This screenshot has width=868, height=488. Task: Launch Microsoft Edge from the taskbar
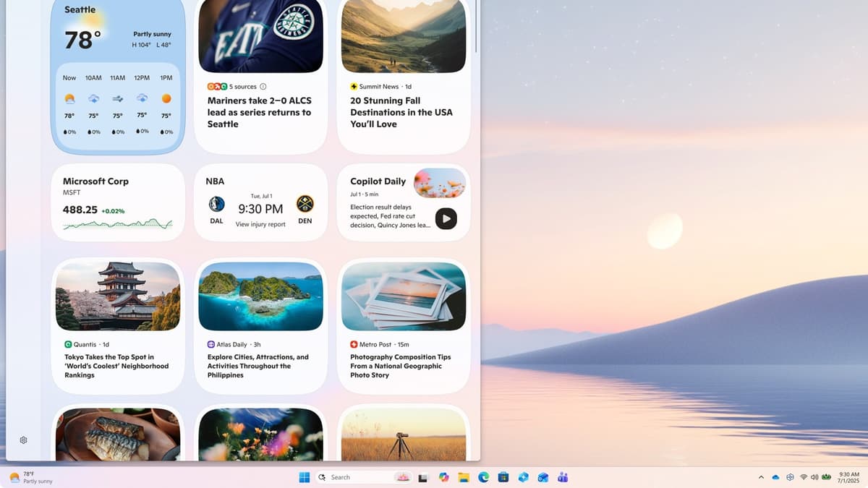coord(483,477)
